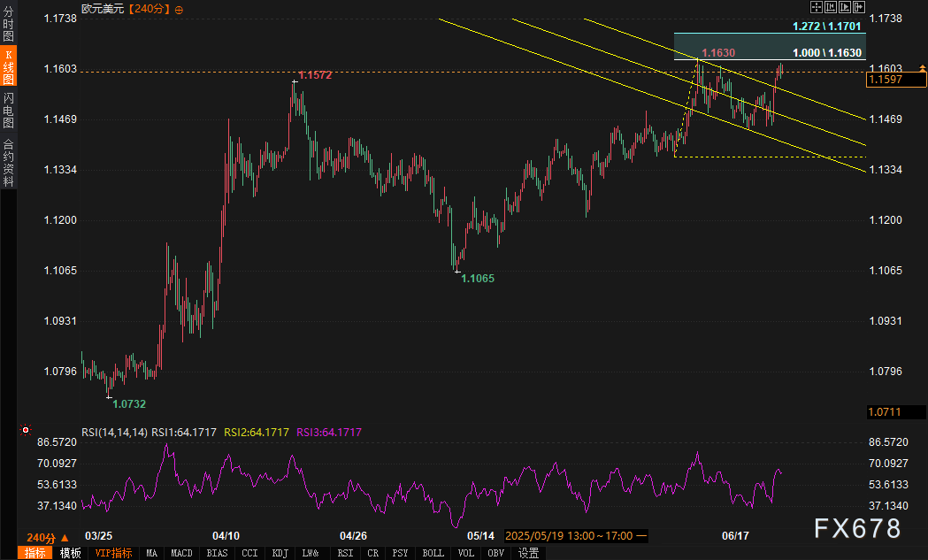Click the red RSI indicator settings icon
Screen dimensions: 928x560
click(x=25, y=430)
